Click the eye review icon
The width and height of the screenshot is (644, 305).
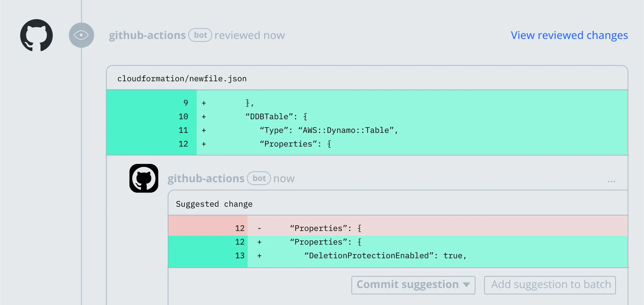pos(81,35)
